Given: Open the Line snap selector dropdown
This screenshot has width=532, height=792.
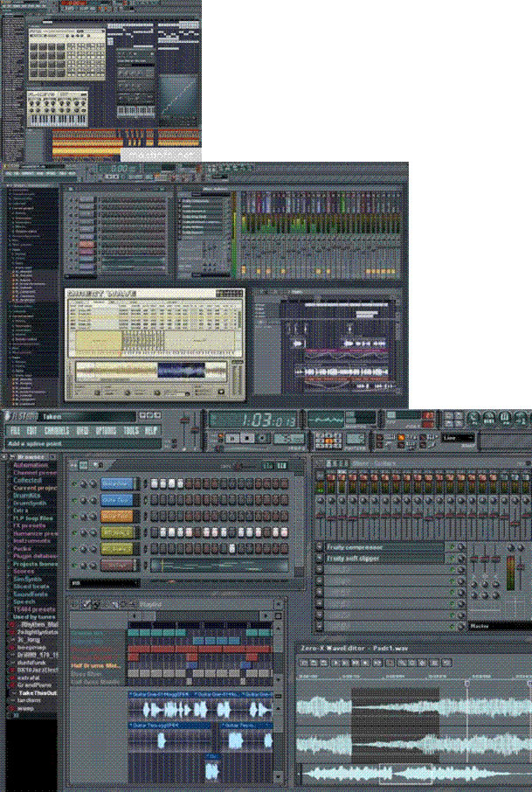Looking at the screenshot, I should point(458,438).
